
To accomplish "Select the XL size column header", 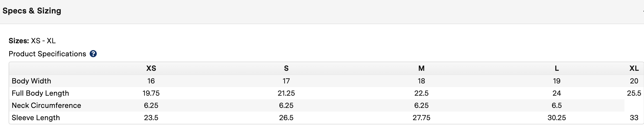I will pos(634,68).
